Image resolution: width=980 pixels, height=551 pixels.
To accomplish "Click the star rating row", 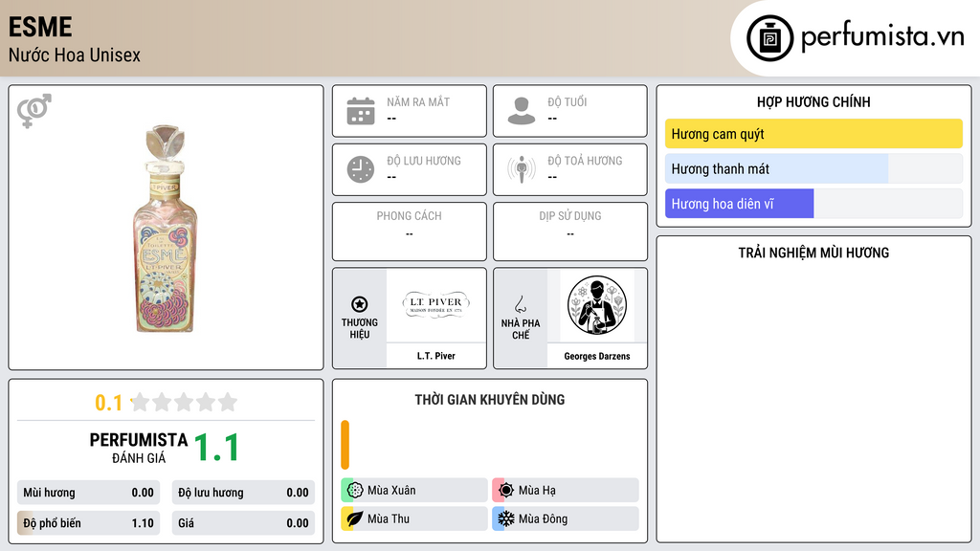I will tap(184, 403).
